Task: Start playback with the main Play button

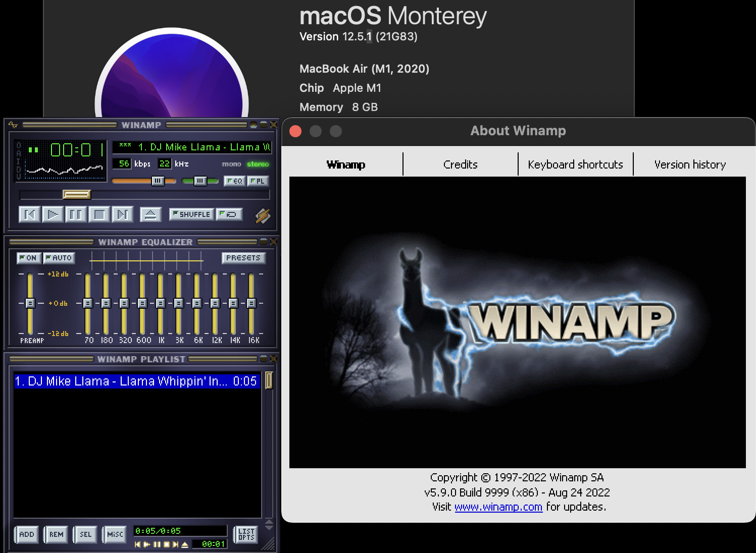Action: [x=53, y=214]
